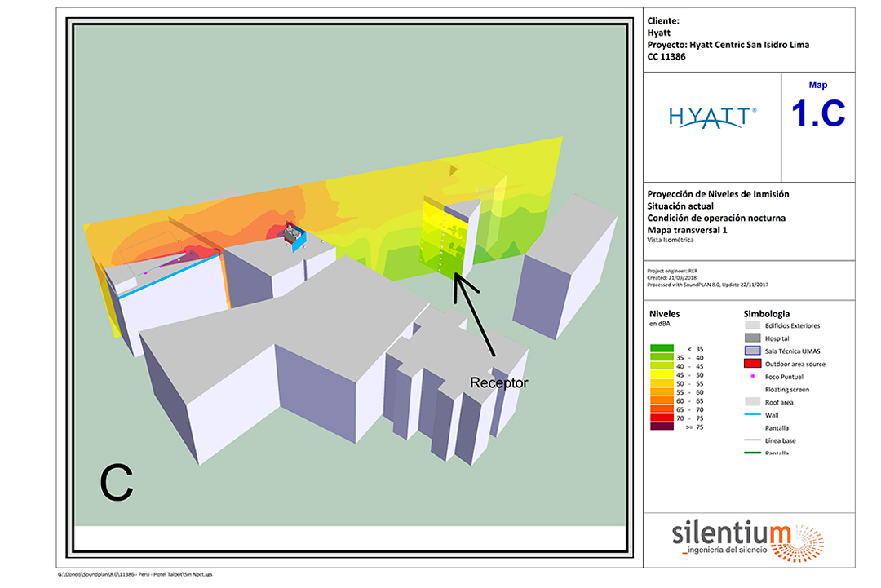This screenshot has width=881, height=588.
Task: Select the yellow 45-50 dBA swatch
Action: [662, 374]
